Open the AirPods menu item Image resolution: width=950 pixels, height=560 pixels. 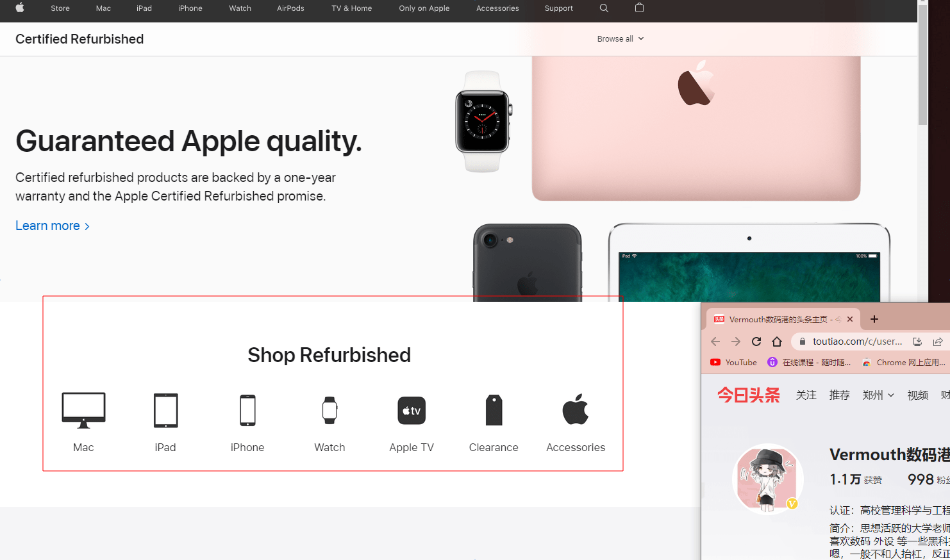pyautogui.click(x=290, y=8)
